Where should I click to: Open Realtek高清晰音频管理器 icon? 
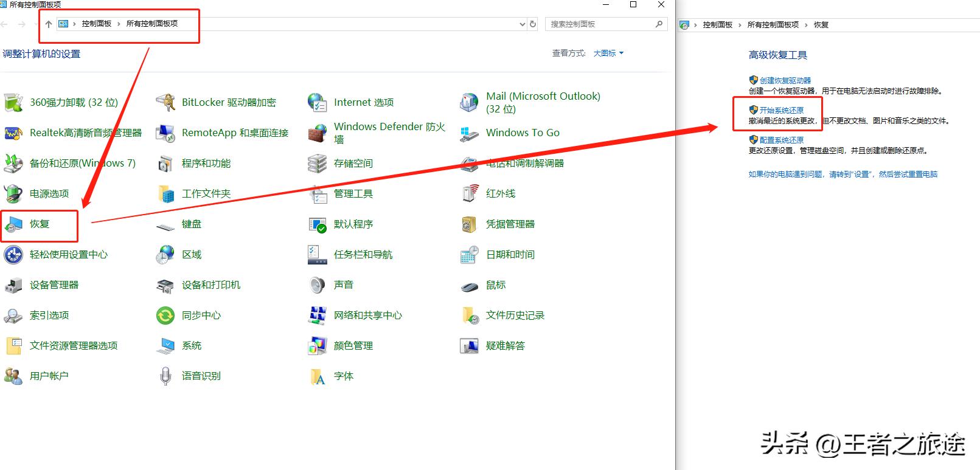pyautogui.click(x=13, y=133)
